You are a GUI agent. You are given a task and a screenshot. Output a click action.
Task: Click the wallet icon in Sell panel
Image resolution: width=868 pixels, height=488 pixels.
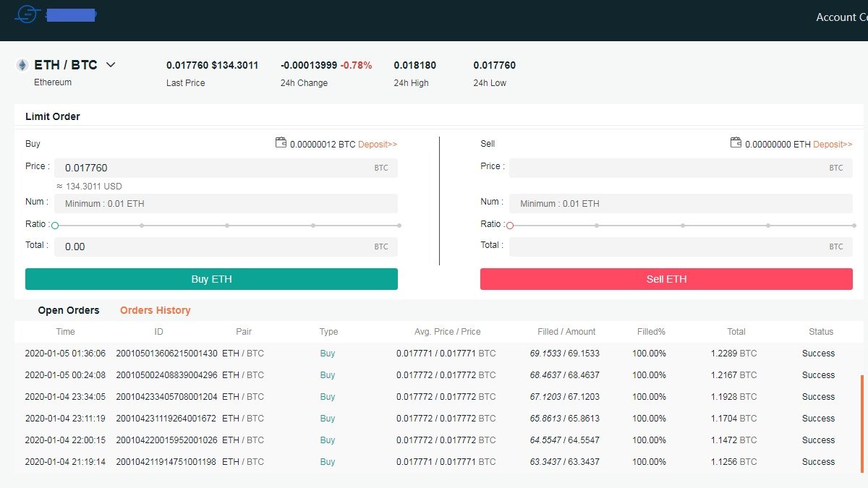point(736,143)
